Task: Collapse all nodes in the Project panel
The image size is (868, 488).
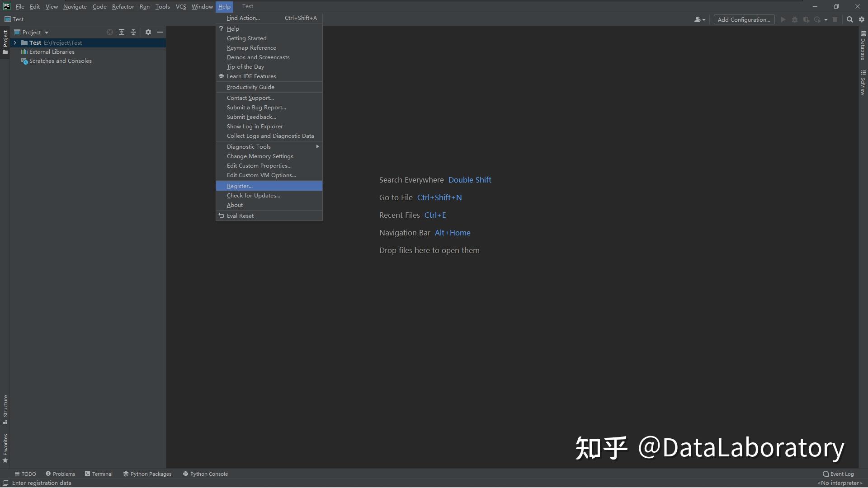Action: 133,32
